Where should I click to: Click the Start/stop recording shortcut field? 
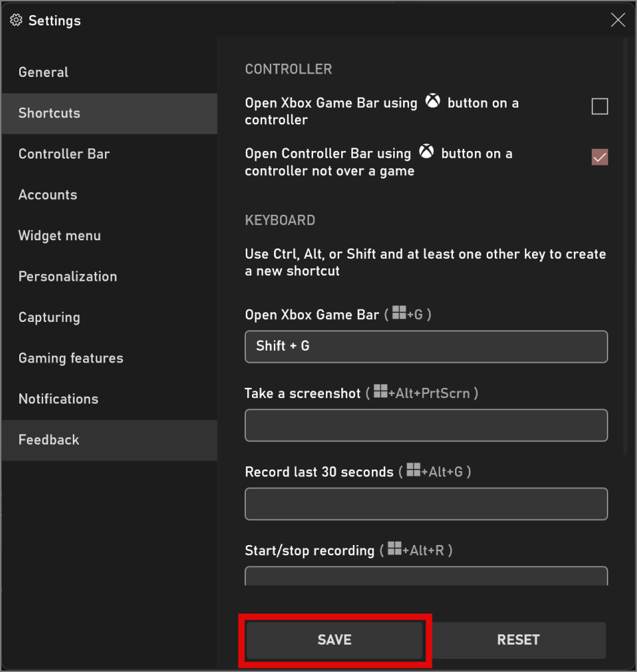426,575
